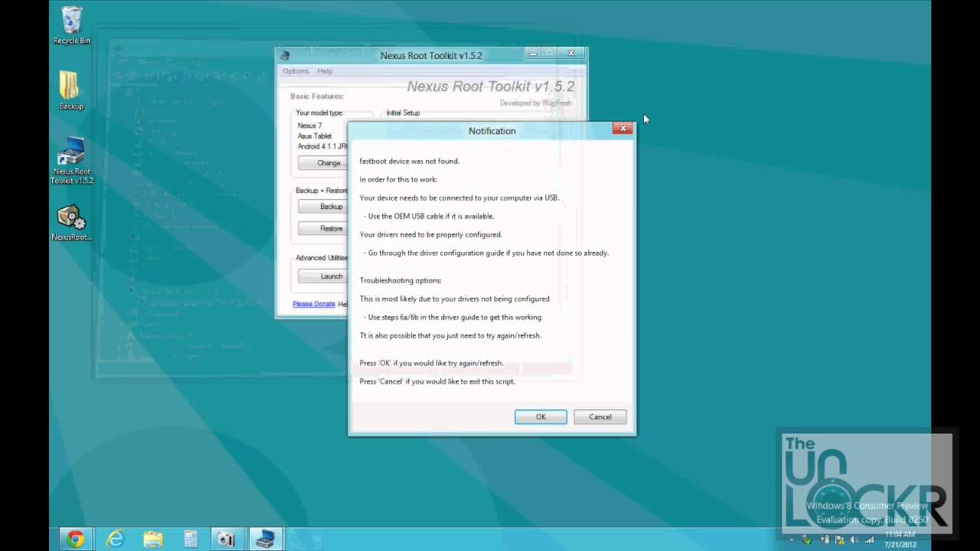Viewport: 980px width, 551px height.
Task: Close the Nexus Root Toolkit window
Action: coord(570,53)
